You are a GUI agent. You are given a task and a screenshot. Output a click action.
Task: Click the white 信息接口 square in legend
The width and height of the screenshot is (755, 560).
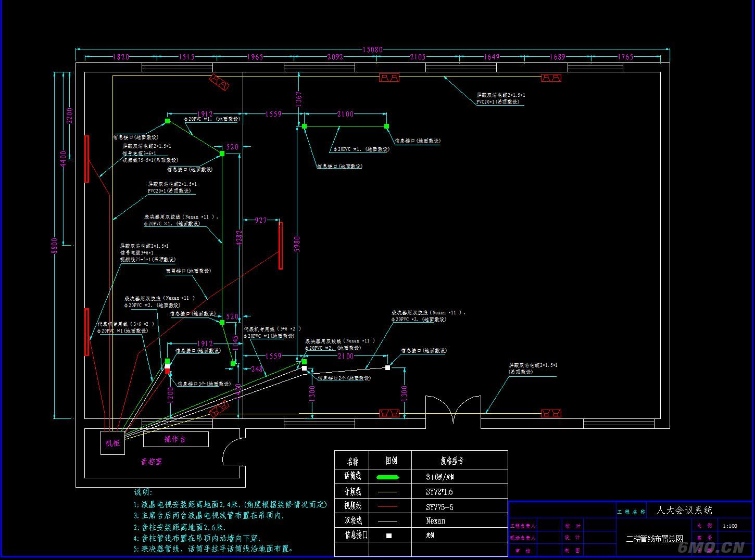point(388,536)
